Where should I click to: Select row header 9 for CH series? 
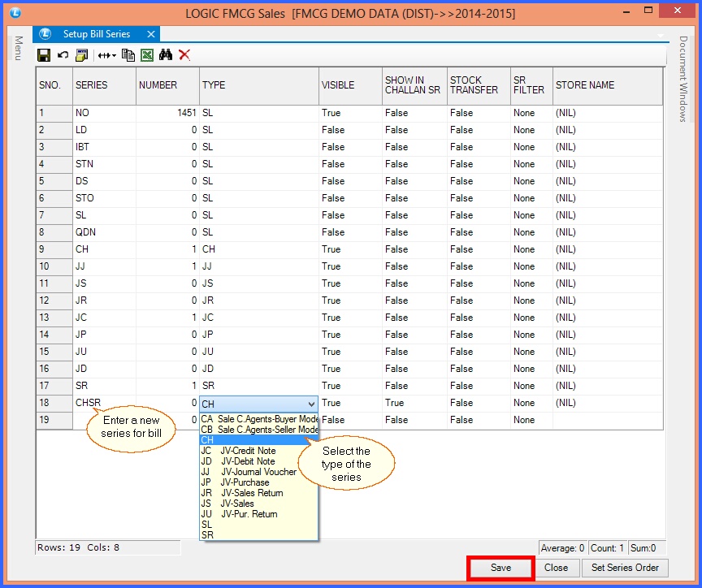coord(54,249)
